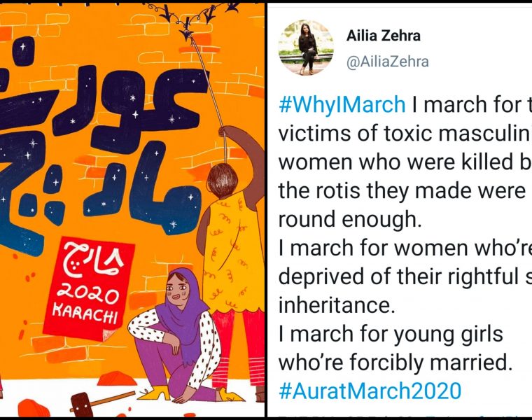Open the #AuratMarch2020 hashtag
The width and height of the screenshot is (532, 420).
[x=370, y=391]
